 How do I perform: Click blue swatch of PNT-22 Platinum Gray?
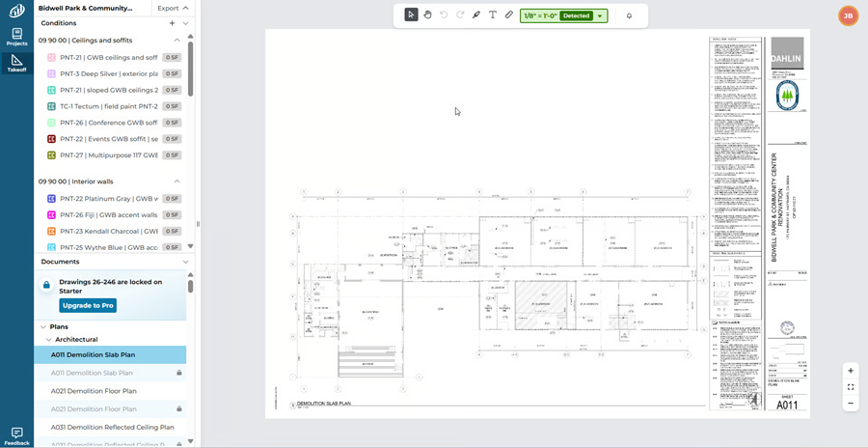coord(51,199)
